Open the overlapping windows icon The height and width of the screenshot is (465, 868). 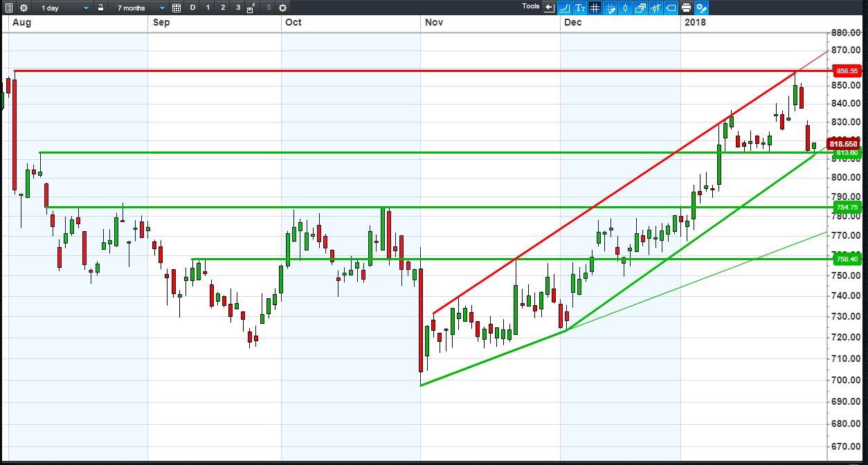coord(640,8)
